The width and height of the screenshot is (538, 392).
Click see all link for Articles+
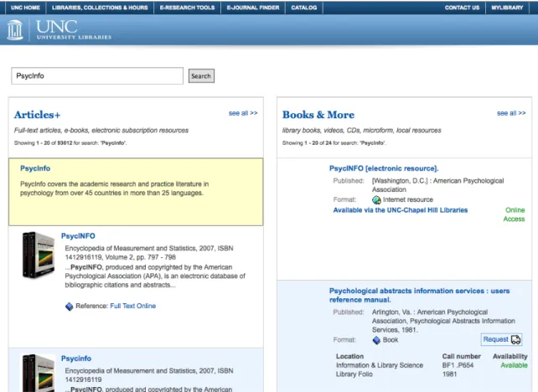coord(243,113)
